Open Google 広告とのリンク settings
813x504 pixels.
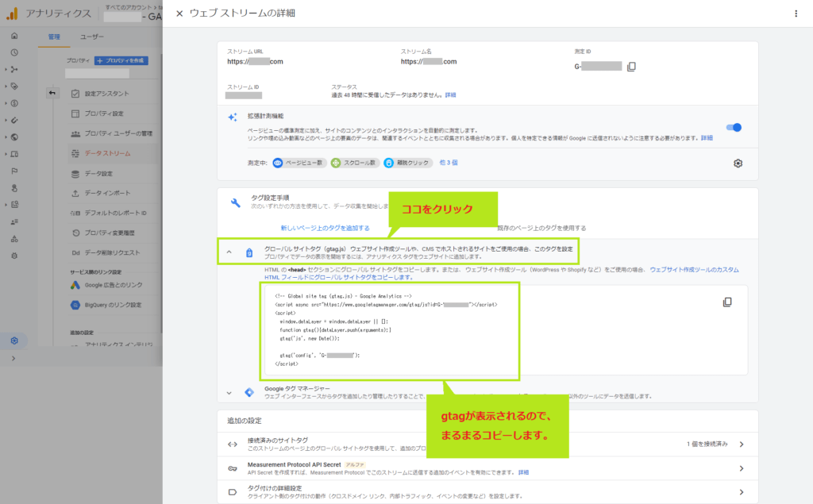(114, 285)
